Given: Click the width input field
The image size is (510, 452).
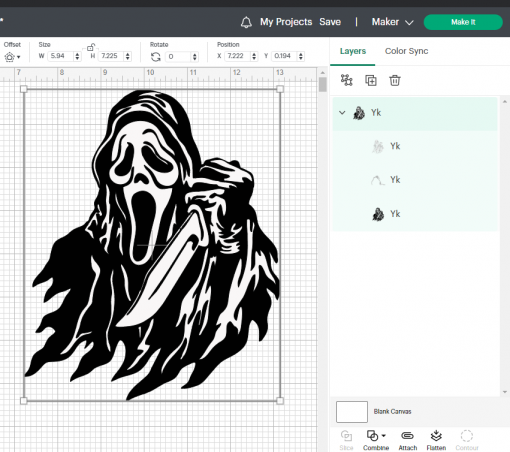Looking at the screenshot, I should coord(60,56).
